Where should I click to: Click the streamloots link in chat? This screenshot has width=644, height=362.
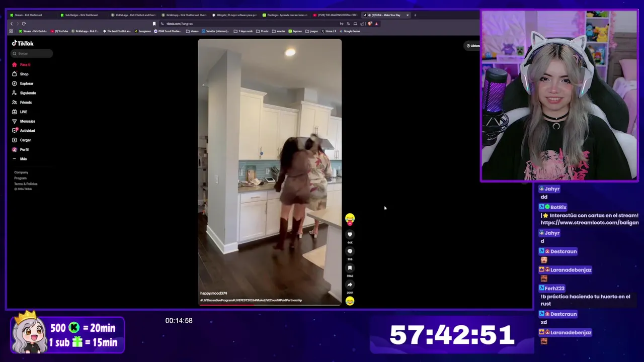(590, 222)
